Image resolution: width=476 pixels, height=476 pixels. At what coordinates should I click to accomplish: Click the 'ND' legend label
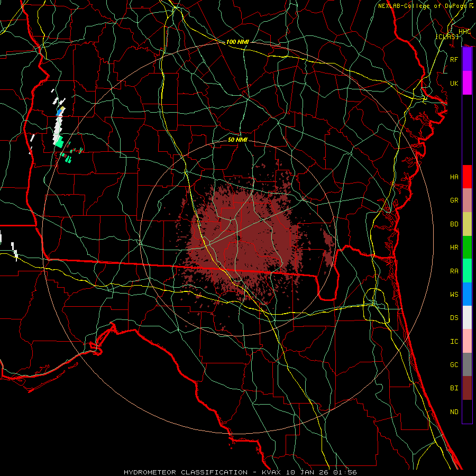tap(454, 412)
